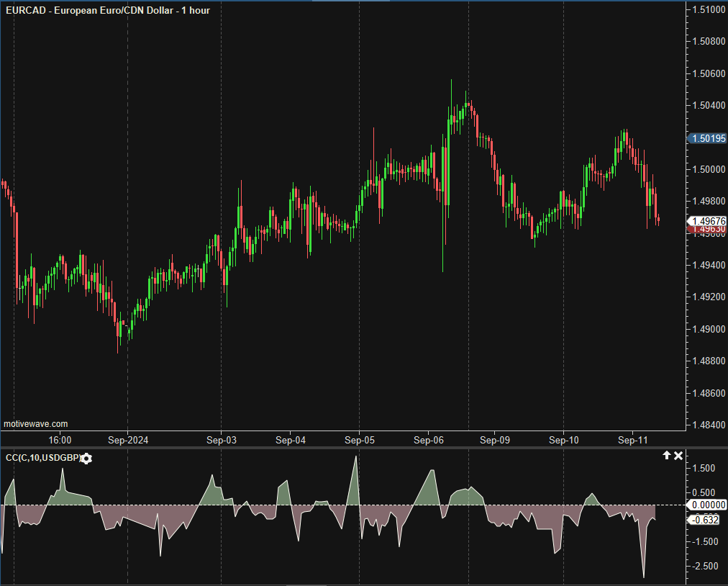This screenshot has width=728, height=586.
Task: Close the CC indicator panel
Action: coord(678,456)
